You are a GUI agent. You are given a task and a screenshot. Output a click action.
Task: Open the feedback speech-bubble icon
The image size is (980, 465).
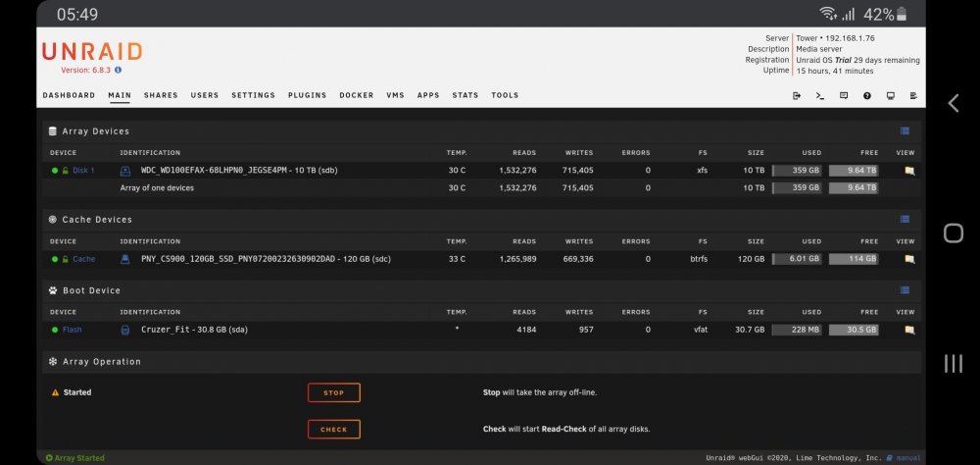(844, 96)
